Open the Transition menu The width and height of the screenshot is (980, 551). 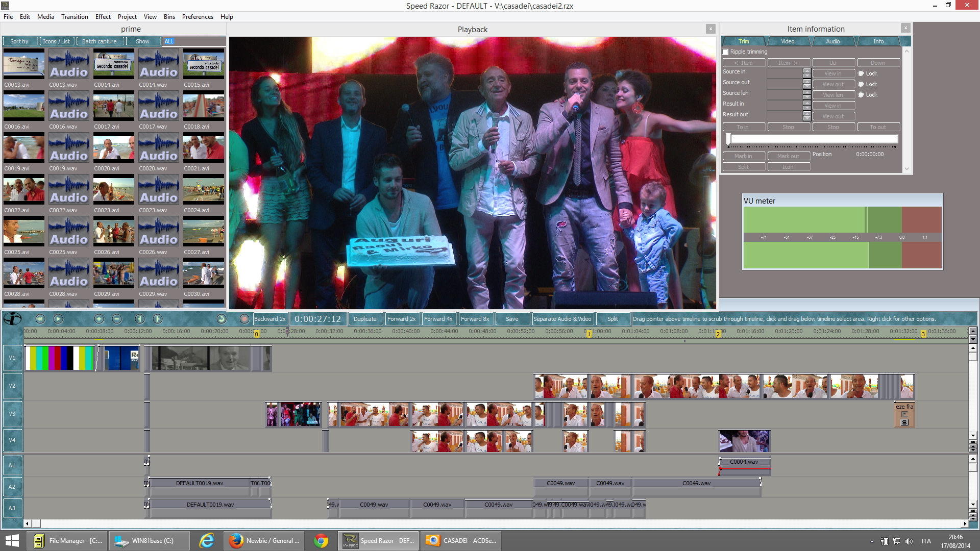(75, 17)
